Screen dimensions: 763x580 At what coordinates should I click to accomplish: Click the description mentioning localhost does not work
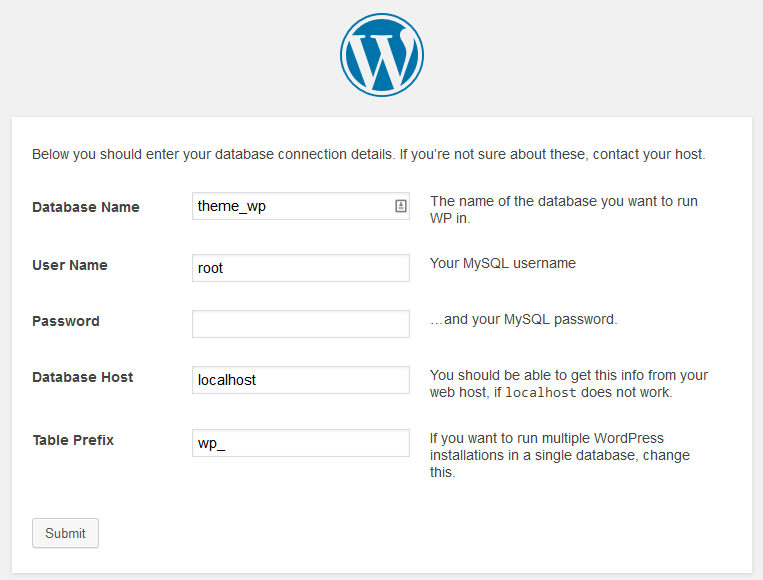(x=569, y=384)
